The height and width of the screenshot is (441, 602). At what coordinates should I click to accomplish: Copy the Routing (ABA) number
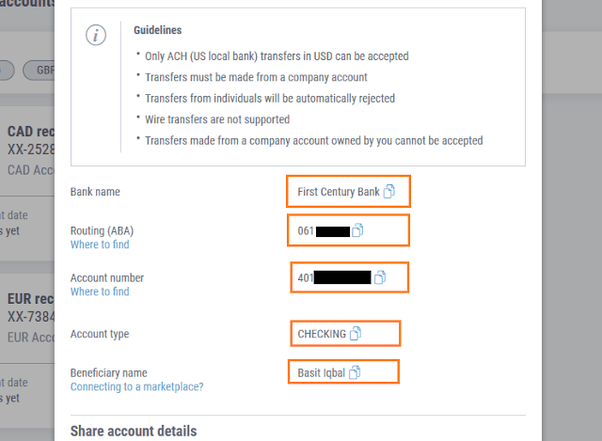357,231
